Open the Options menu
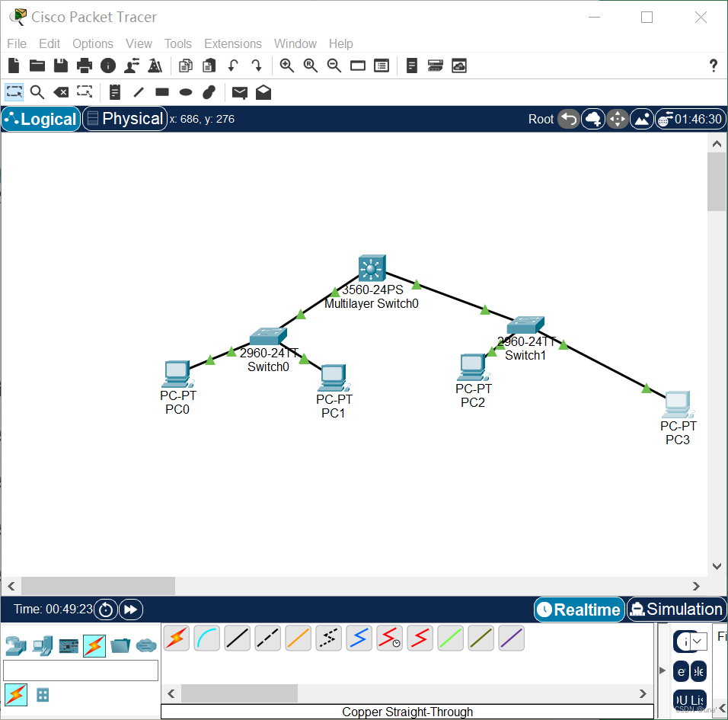This screenshot has height=720, width=728. (93, 43)
